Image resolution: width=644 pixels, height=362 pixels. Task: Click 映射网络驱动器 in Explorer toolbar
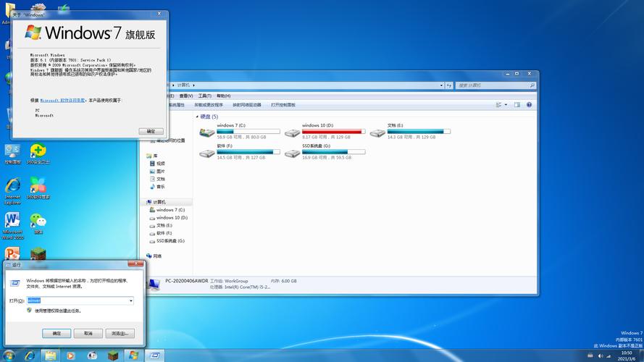(247, 105)
